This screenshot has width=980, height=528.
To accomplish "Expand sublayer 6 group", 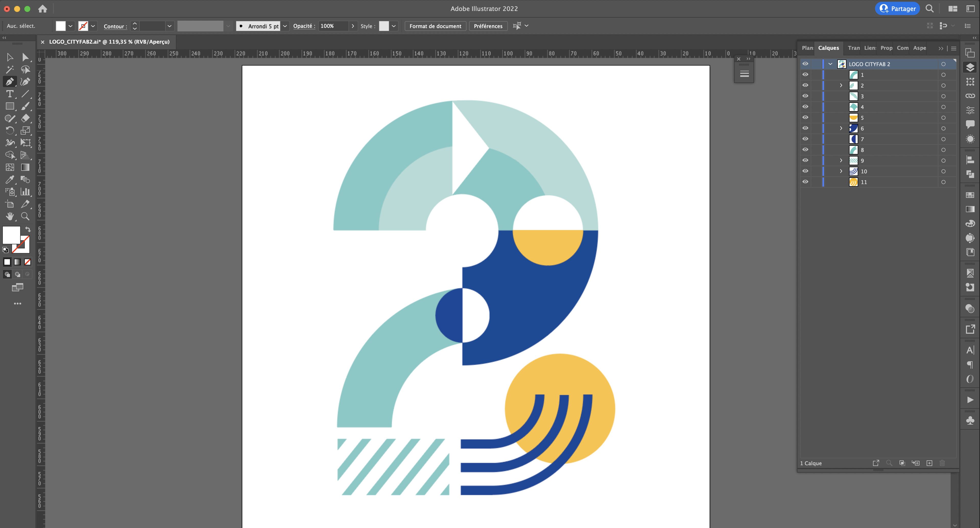I will (x=841, y=128).
